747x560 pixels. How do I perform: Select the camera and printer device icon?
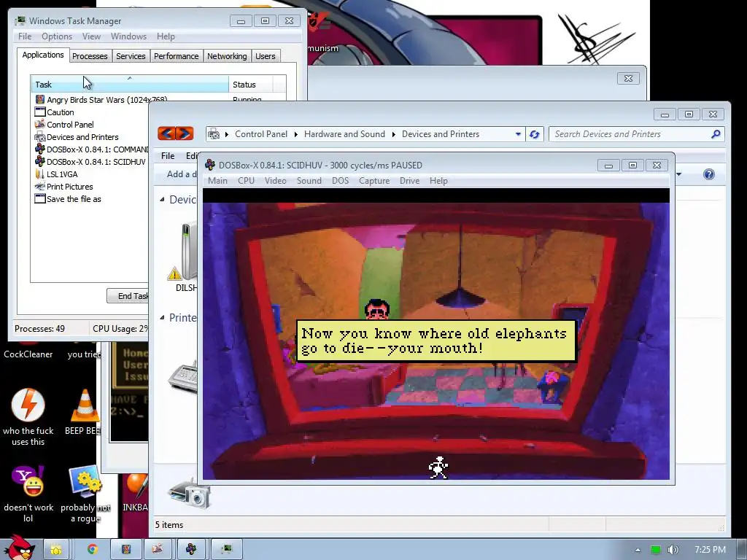click(x=190, y=494)
